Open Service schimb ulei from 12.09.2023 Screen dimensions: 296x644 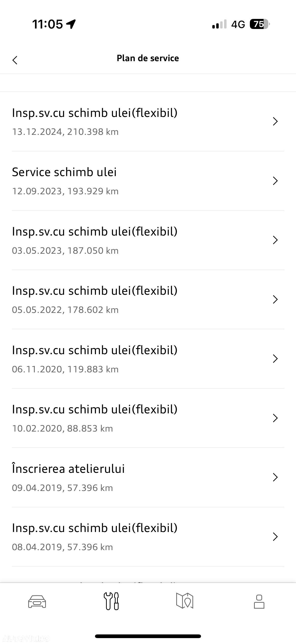pyautogui.click(x=148, y=181)
